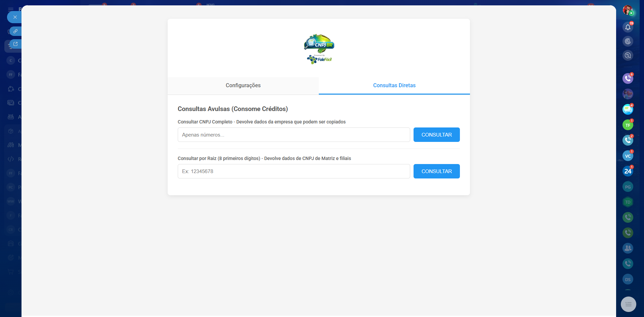Focus the 'Apenas números...' CNPJ input field
Screen dimensions: 644x317
294,135
